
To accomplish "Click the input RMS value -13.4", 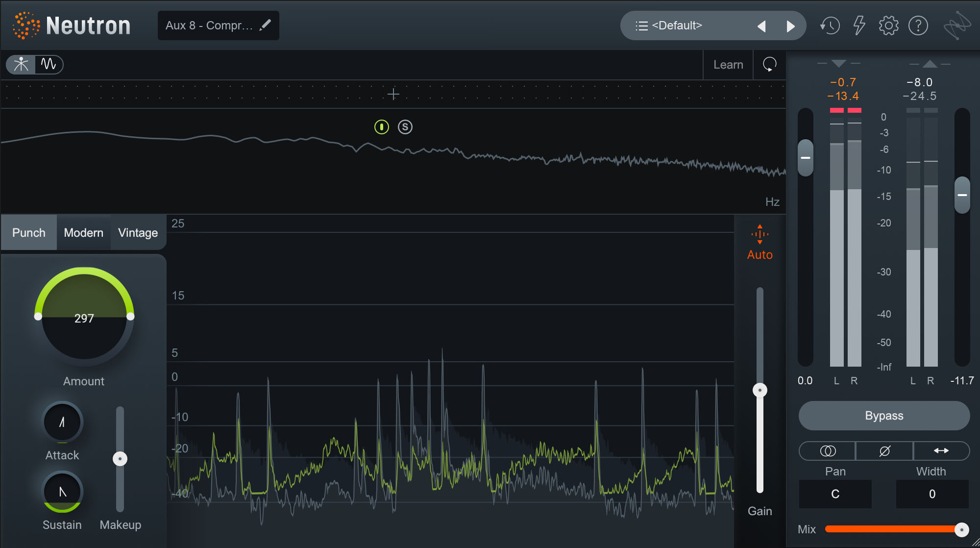I will coord(843,96).
